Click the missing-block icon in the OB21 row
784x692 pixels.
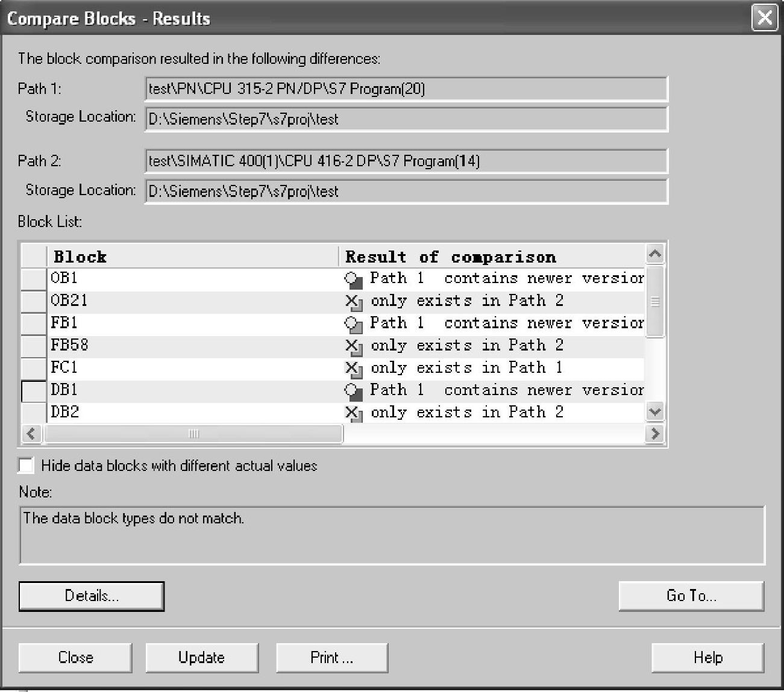(x=353, y=302)
